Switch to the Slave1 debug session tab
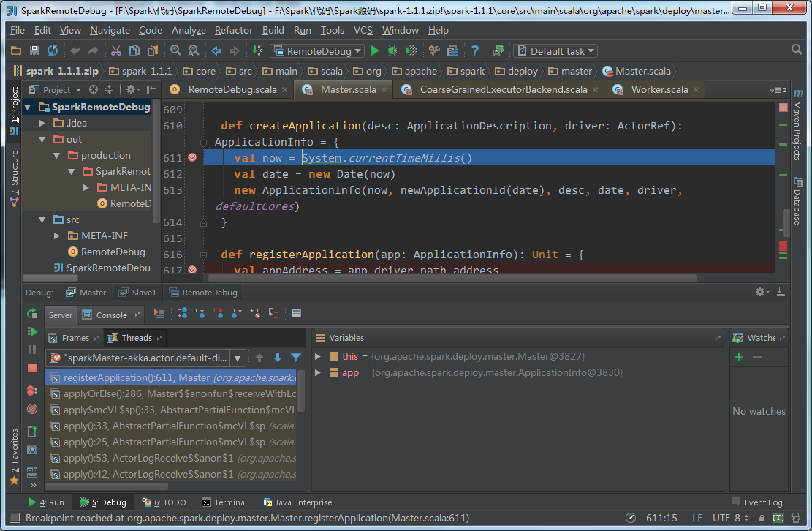The width and height of the screenshot is (812, 531). (x=137, y=292)
